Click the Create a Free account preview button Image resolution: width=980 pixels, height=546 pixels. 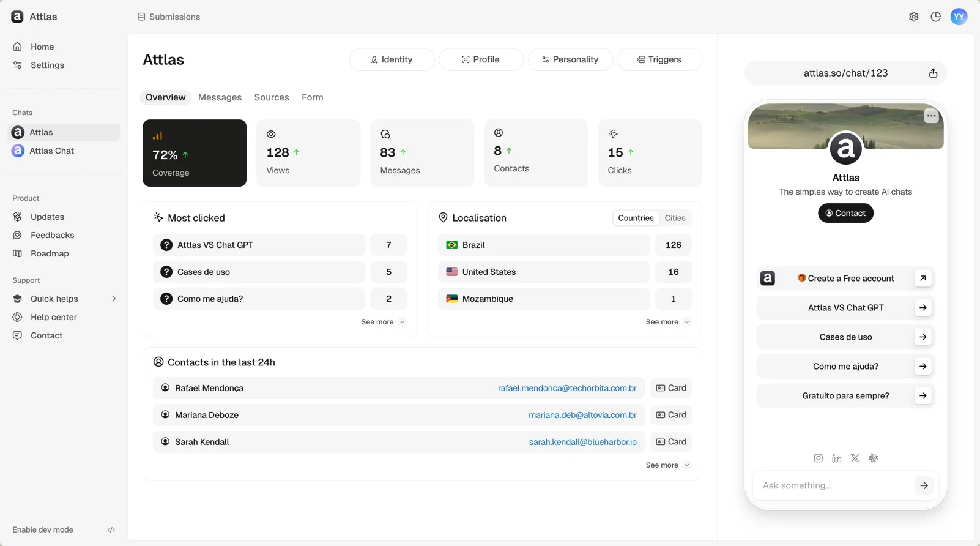pos(845,278)
